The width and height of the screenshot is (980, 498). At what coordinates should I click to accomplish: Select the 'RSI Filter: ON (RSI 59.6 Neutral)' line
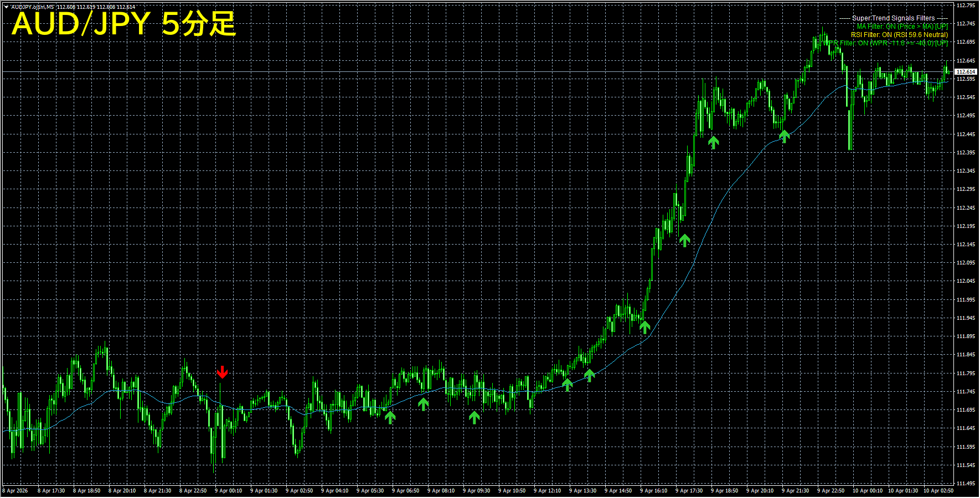[x=900, y=35]
